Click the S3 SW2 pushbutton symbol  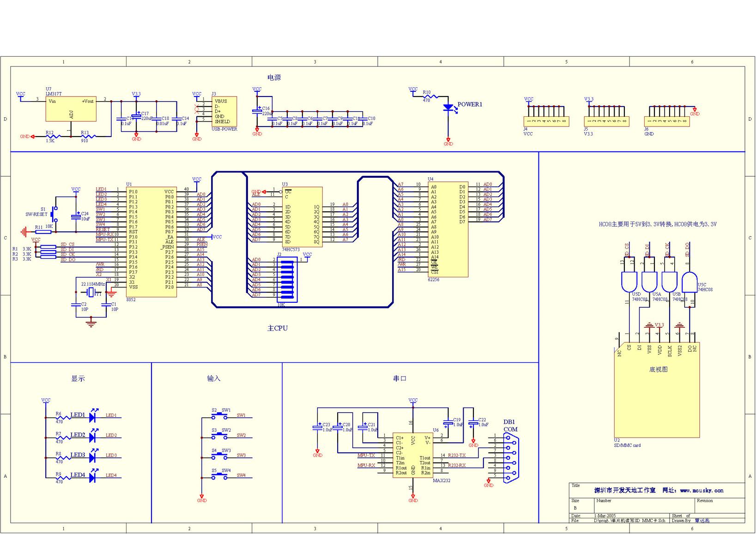pos(219,436)
